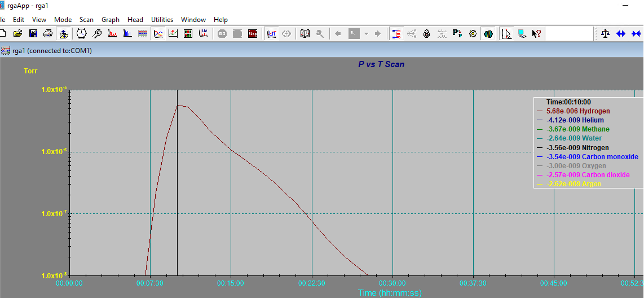The height and width of the screenshot is (298, 644).
Task: Save the scan with floppy disk icon
Action: (33, 34)
